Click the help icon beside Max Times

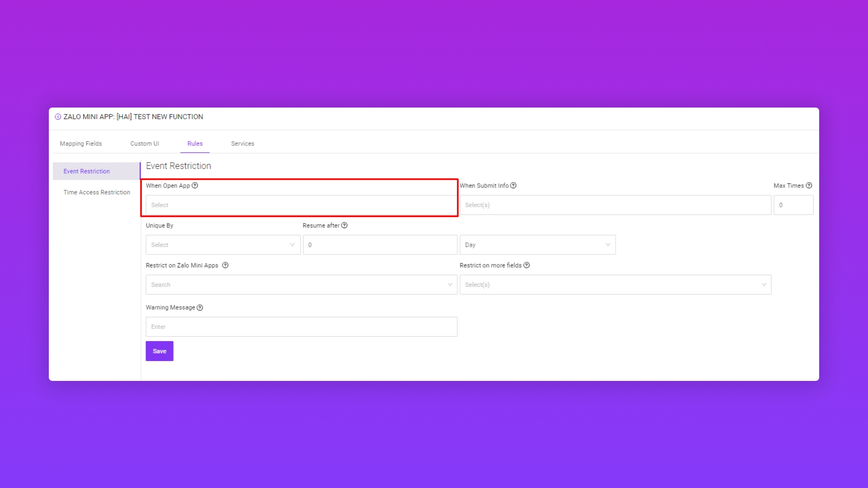pos(809,185)
